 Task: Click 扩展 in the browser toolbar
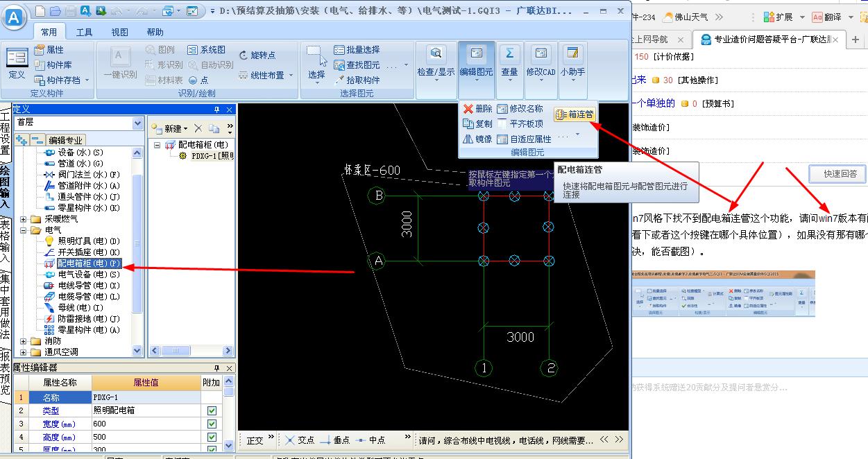(x=778, y=17)
